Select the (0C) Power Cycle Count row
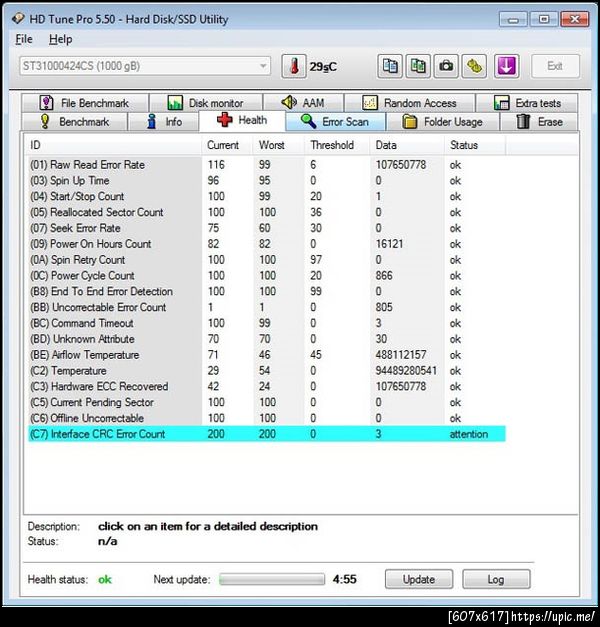Viewport: 600px width, 627px height. [267, 276]
